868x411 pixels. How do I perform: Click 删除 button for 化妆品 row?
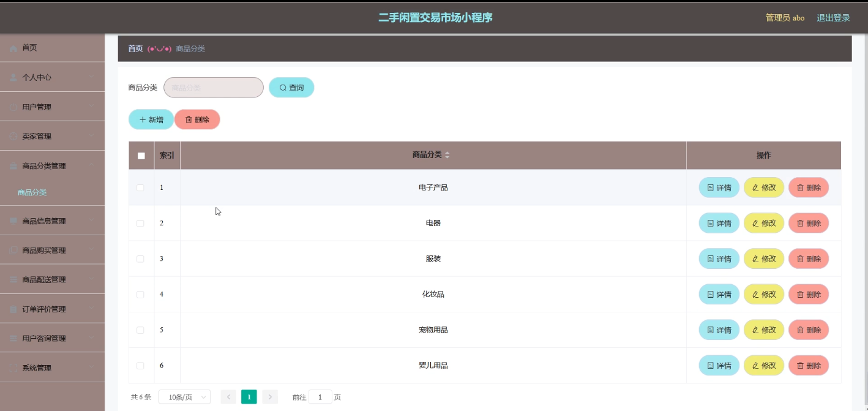click(x=809, y=294)
